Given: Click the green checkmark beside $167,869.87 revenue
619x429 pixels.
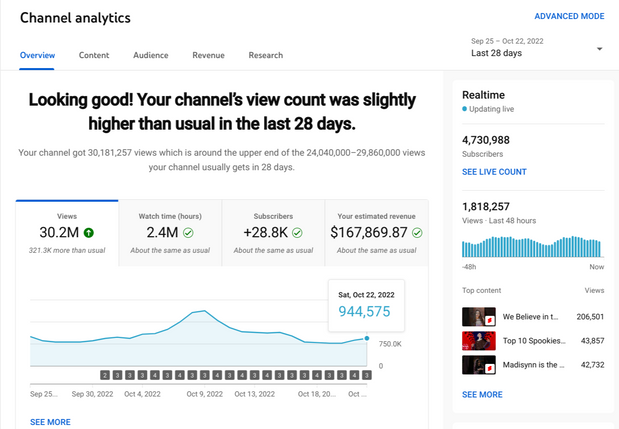Looking at the screenshot, I should 417,233.
